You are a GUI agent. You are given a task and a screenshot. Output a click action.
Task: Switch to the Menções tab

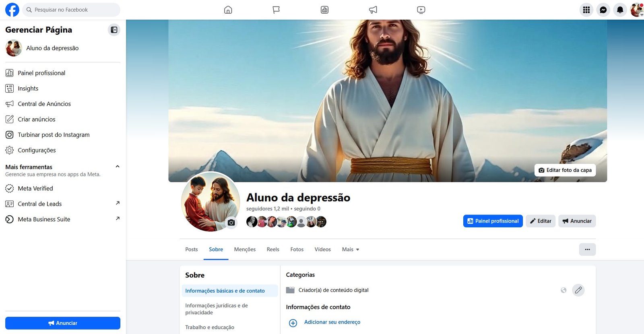[245, 249]
